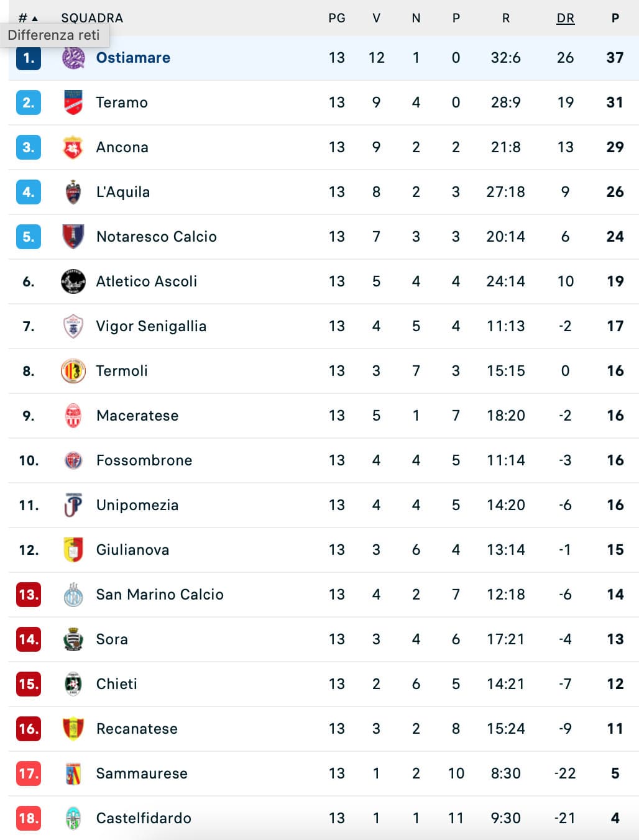Click the Recanatese club crest
Screen dimensions: 639x840
point(73,729)
